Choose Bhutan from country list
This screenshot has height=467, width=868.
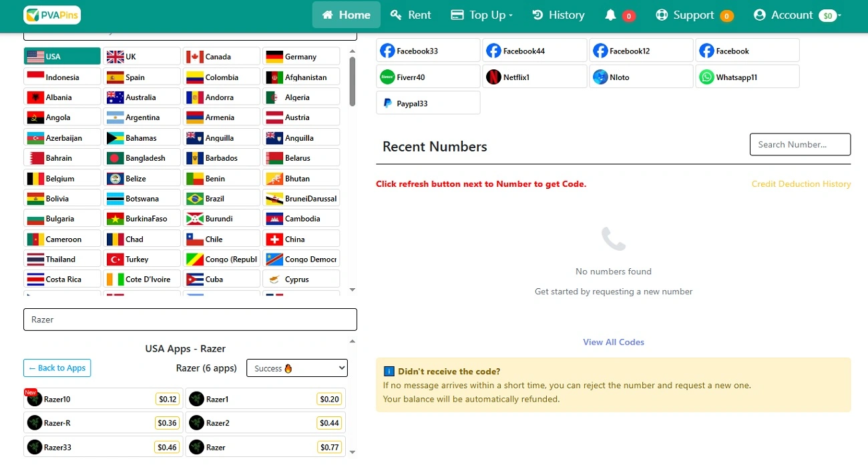coord(301,178)
